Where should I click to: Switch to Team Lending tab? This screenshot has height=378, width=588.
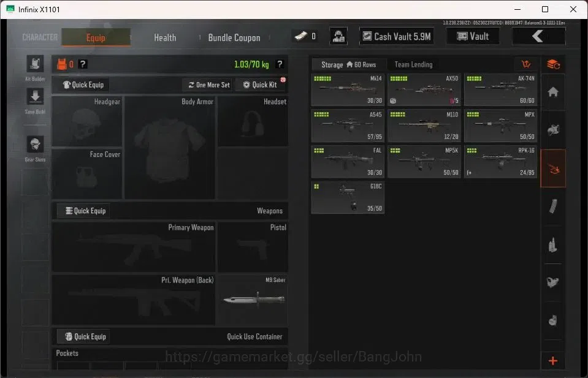click(413, 64)
